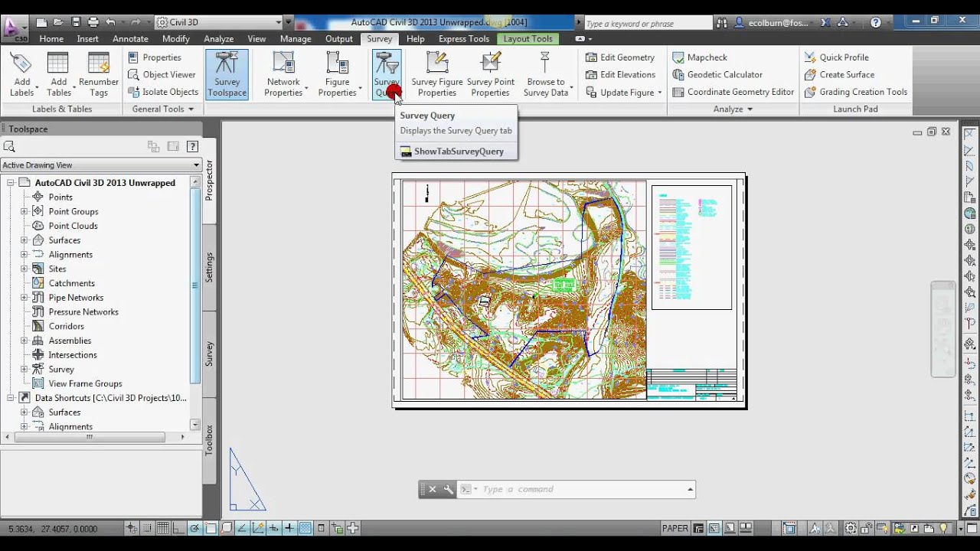Toggle Object Snap in status bar
Screen dimensions: 980x551
click(211, 528)
